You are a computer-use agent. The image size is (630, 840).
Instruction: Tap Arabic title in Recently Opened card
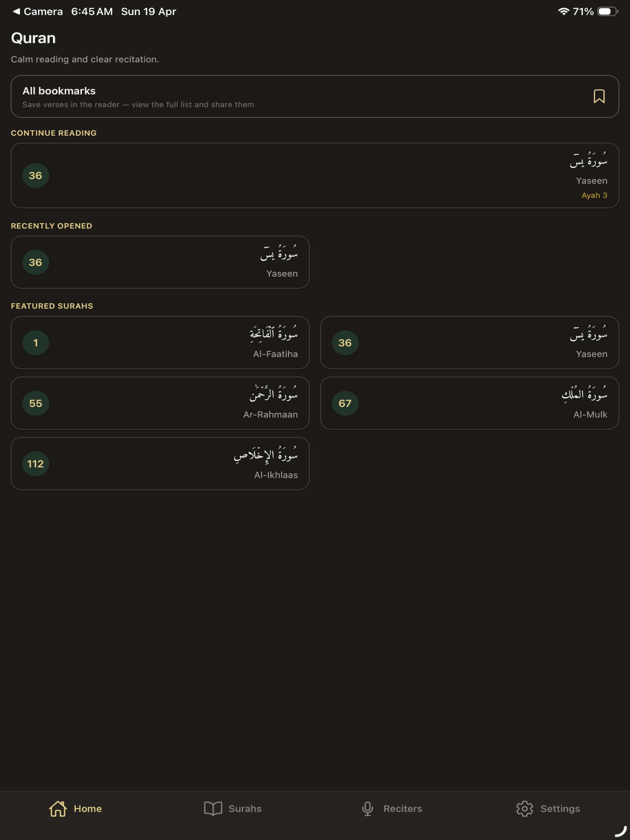[x=279, y=252]
